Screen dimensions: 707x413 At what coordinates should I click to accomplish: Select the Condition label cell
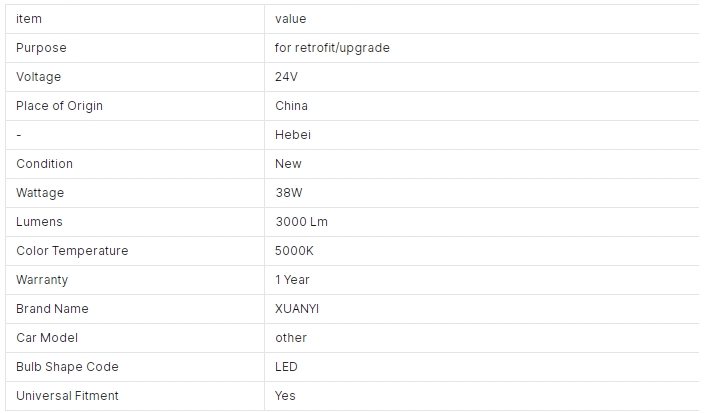135,164
